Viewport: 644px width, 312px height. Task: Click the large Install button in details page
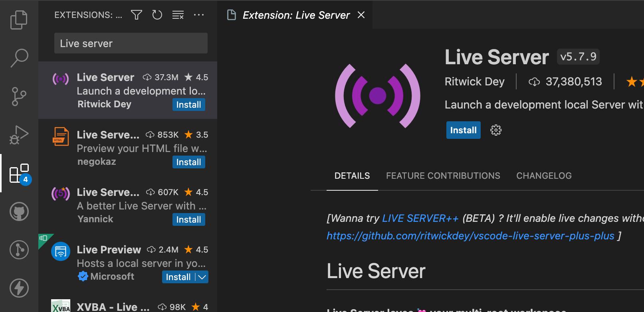[464, 130]
